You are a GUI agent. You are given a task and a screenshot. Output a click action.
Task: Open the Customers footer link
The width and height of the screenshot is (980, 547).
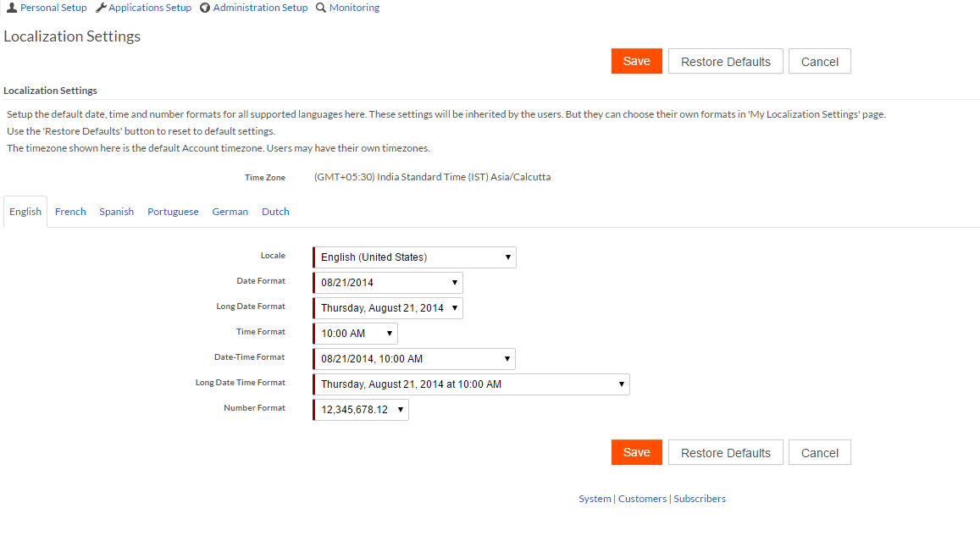coord(642,499)
